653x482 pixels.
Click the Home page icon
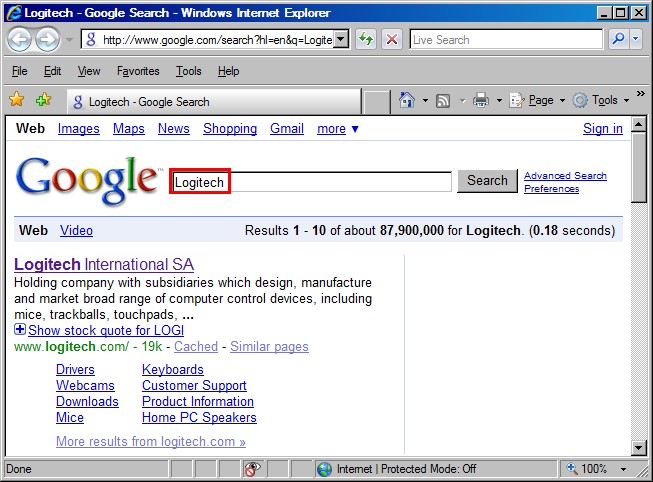coord(407,100)
